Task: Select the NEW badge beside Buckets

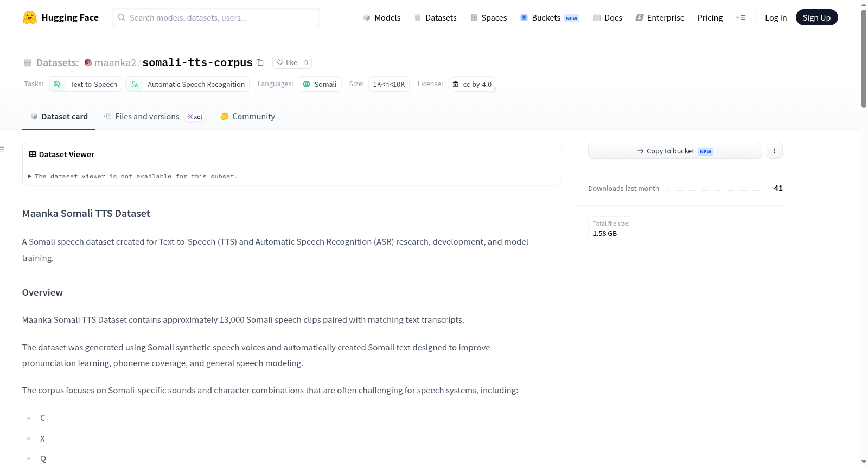Action: click(572, 18)
